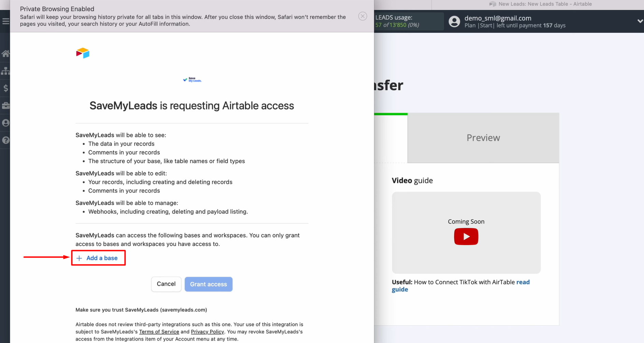644x343 pixels.
Task: Open the billing dollar sign icon
Action: coord(5,88)
